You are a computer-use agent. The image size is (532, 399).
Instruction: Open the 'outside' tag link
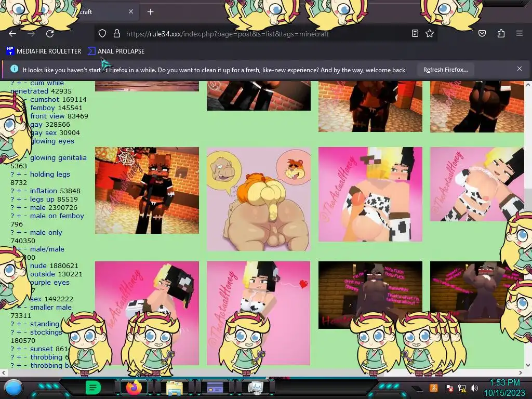click(x=43, y=274)
